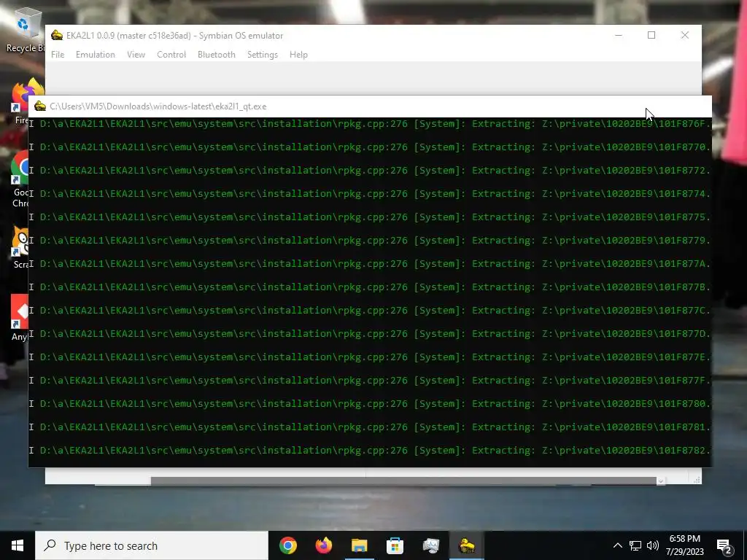This screenshot has width=747, height=560.
Task: Click the console title bar path text
Action: click(x=158, y=106)
